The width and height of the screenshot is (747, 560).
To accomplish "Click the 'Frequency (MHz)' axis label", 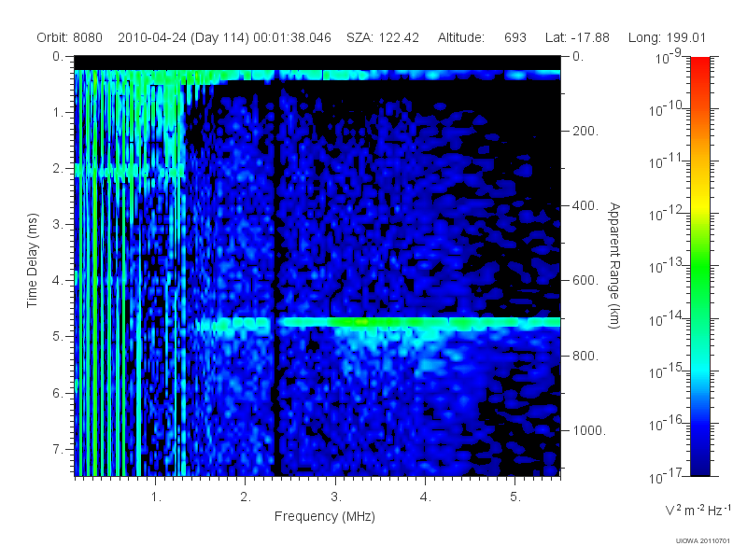I will tap(325, 516).
